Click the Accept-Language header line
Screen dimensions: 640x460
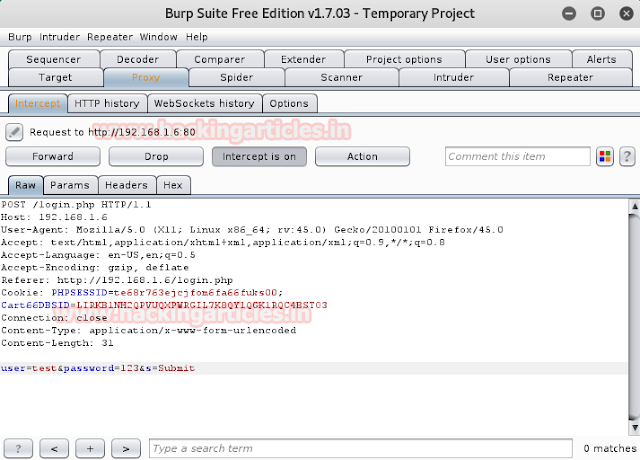[98, 255]
